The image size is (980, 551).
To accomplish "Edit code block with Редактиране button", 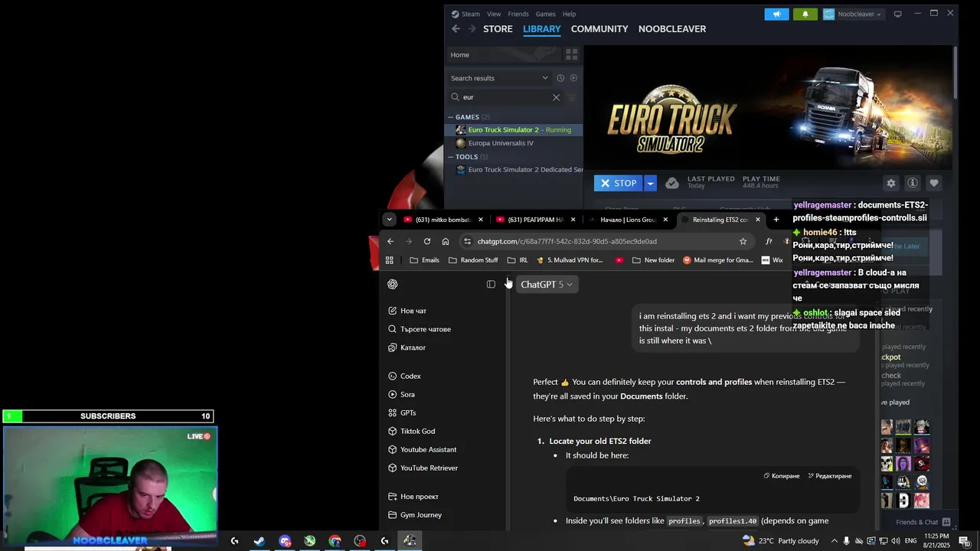I will pyautogui.click(x=830, y=476).
